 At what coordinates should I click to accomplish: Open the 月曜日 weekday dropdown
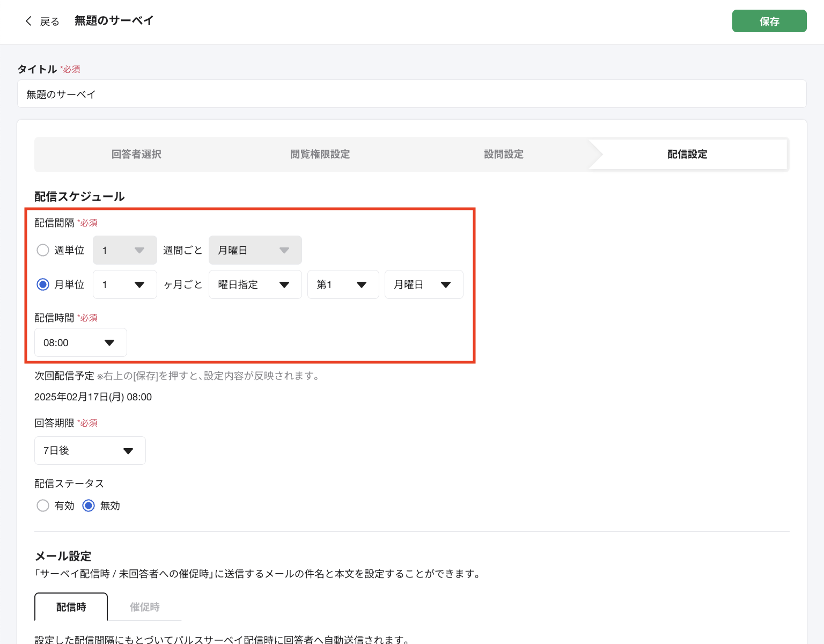[424, 284]
